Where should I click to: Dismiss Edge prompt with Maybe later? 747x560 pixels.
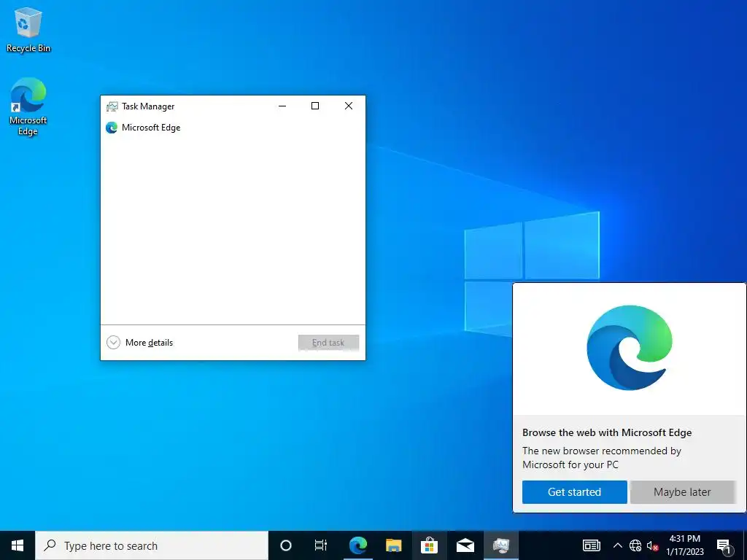pos(682,492)
